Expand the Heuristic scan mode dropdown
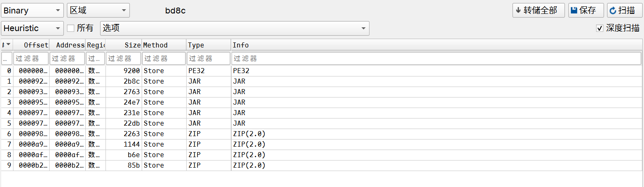This screenshot has width=644, height=187. [32, 28]
